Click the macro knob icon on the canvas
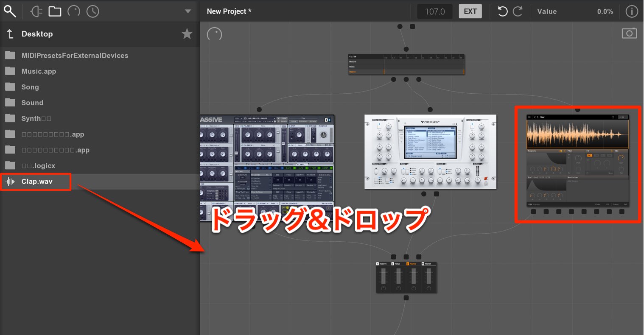 (x=215, y=34)
